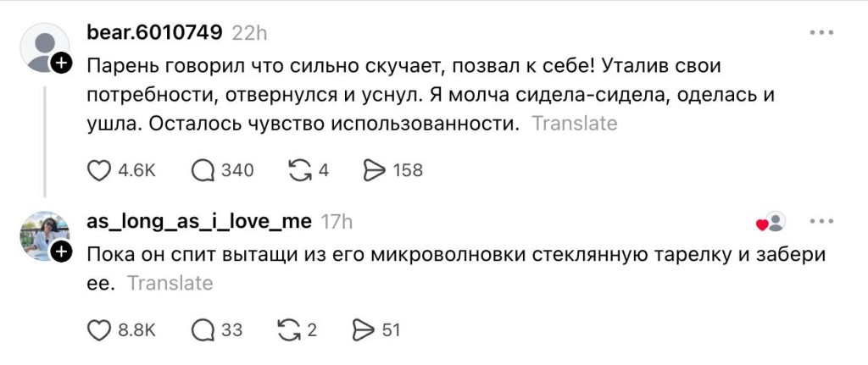Follow bear.6010749 via plus badge
The height and width of the screenshot is (365, 868).
pos(62,64)
